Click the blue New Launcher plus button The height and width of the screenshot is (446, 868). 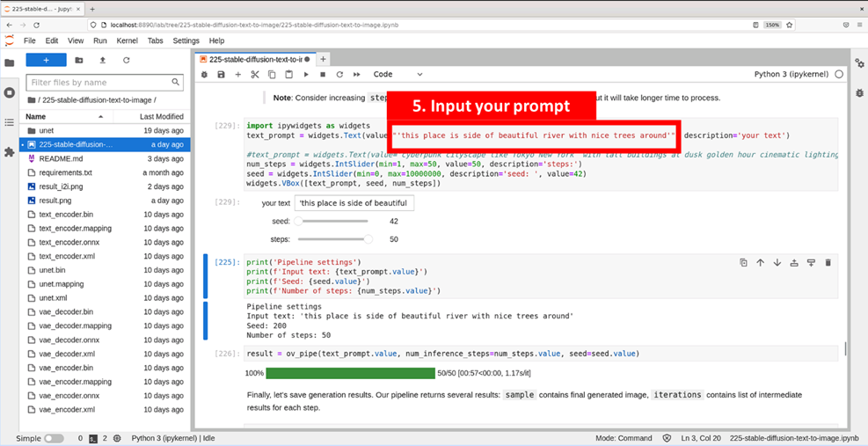(46, 60)
